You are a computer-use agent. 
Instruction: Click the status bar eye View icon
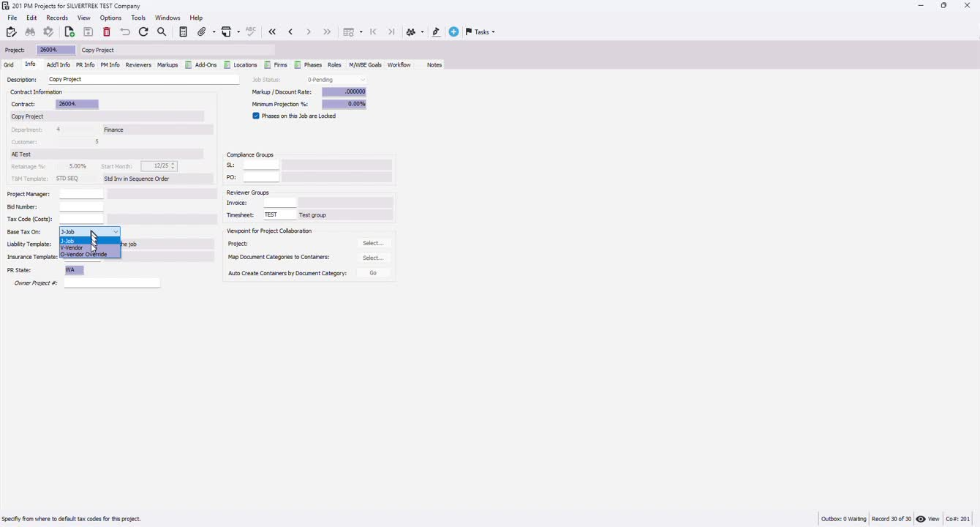click(921, 519)
